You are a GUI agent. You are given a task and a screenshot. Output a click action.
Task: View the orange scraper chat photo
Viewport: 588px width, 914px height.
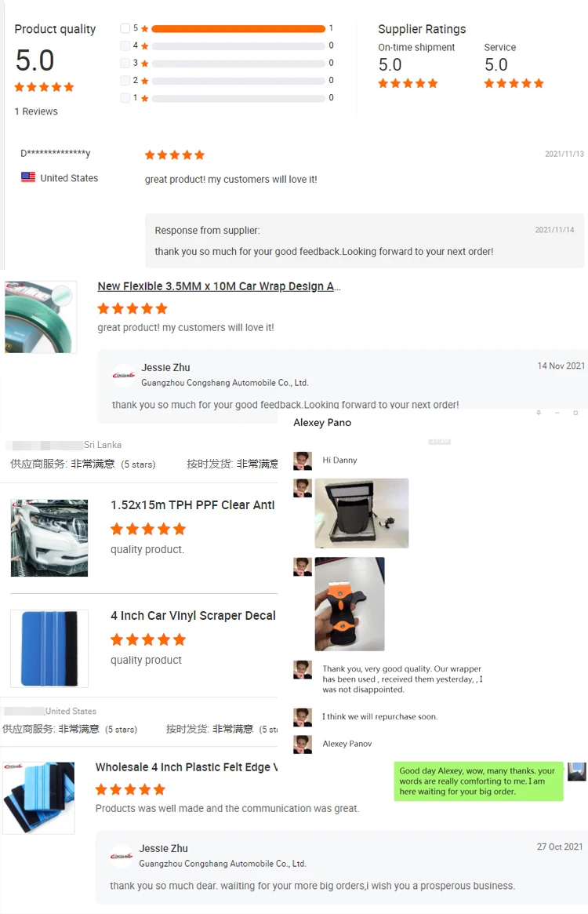point(350,604)
